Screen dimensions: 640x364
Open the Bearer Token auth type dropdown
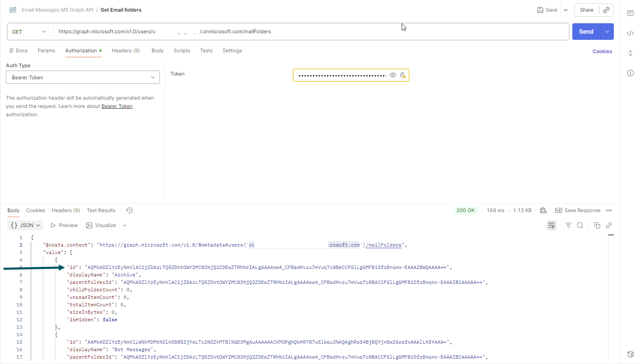click(x=83, y=78)
